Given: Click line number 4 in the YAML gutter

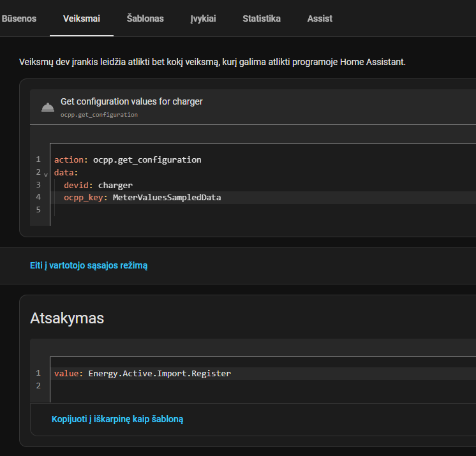Looking at the screenshot, I should [38, 198].
